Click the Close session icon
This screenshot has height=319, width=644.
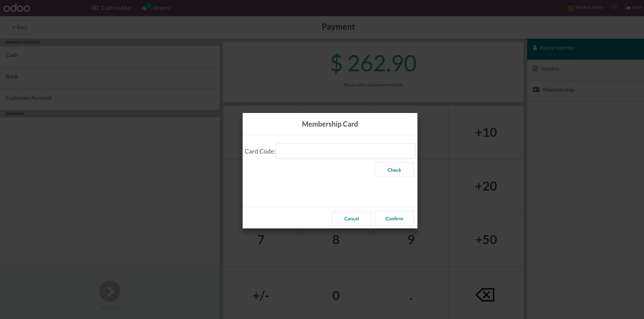628,7
